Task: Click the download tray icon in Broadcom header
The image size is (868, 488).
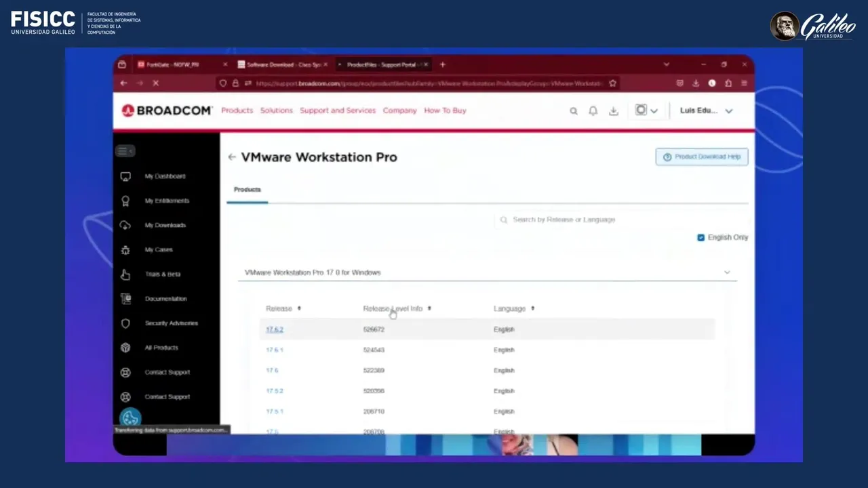Action: click(614, 111)
